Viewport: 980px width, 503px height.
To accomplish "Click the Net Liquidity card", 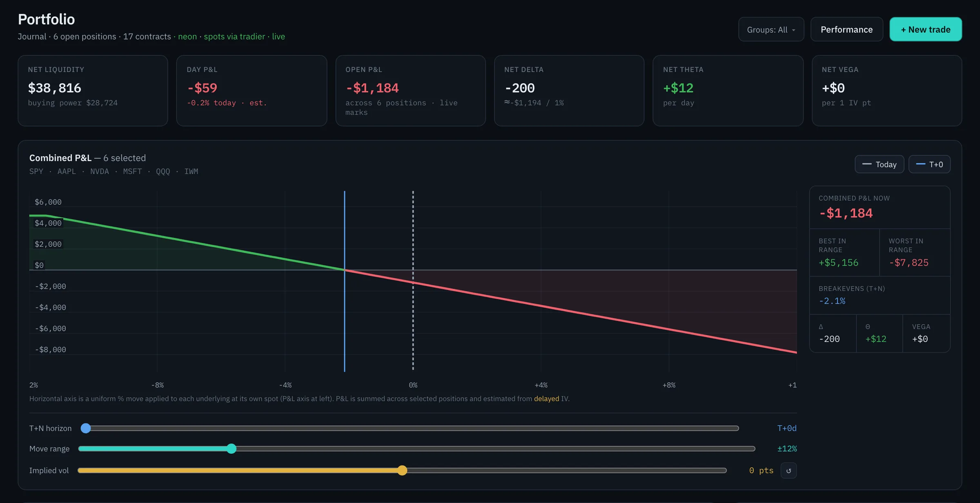I will click(93, 91).
